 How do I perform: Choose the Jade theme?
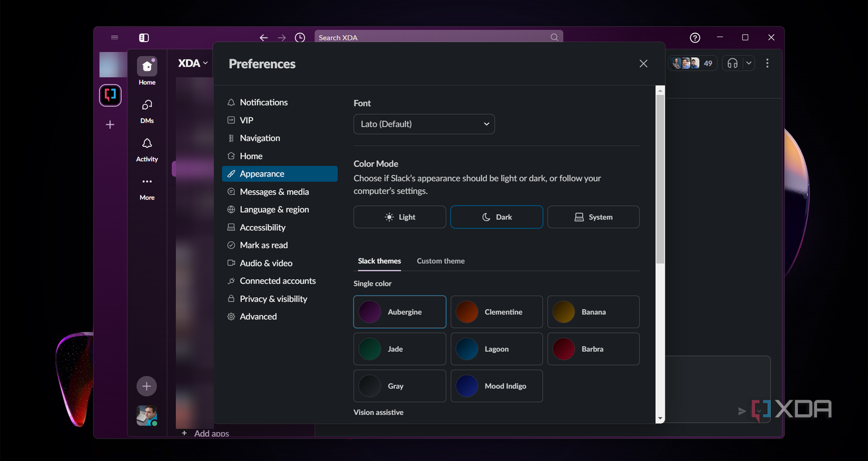[400, 349]
